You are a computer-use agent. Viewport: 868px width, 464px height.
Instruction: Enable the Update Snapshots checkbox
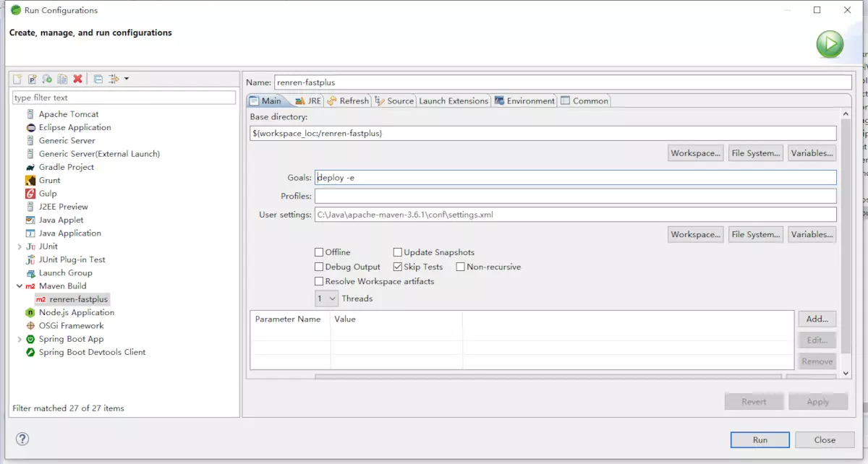pos(398,252)
